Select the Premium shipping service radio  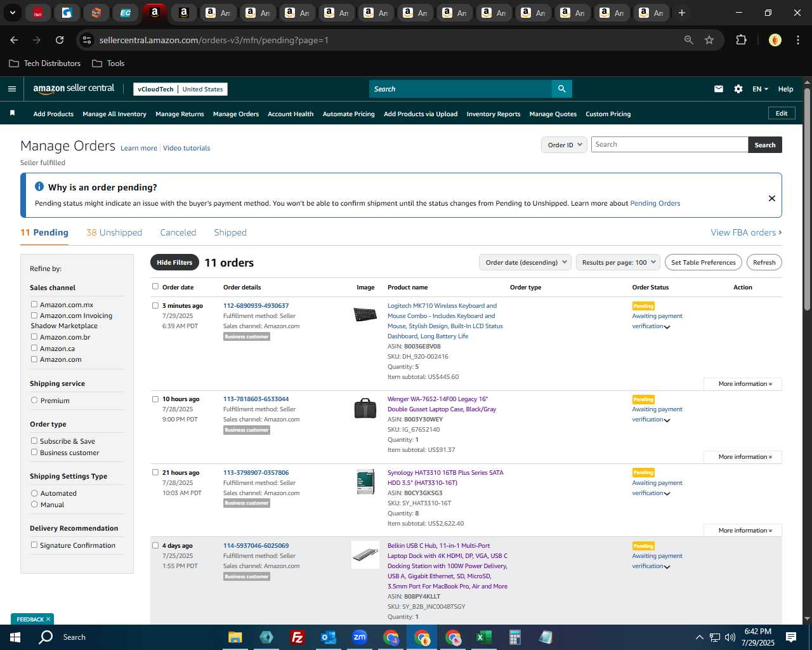pos(34,401)
